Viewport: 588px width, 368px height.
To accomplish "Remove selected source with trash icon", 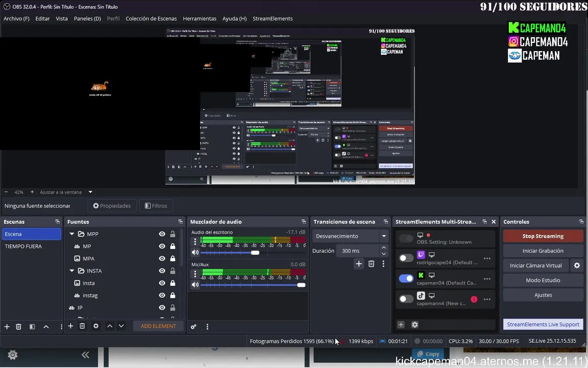I will 82,326.
